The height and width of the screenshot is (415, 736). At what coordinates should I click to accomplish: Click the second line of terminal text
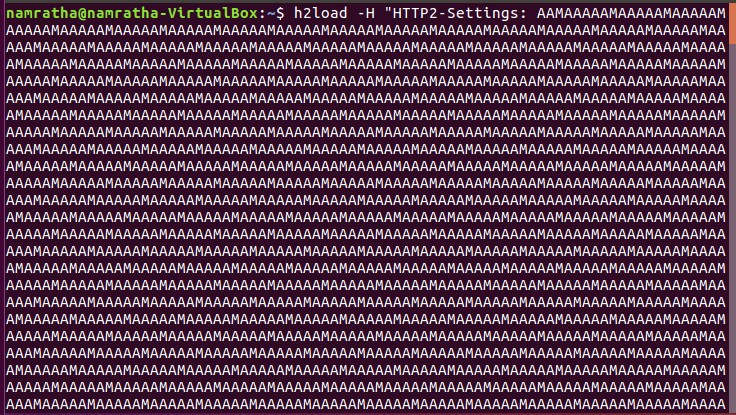366,30
